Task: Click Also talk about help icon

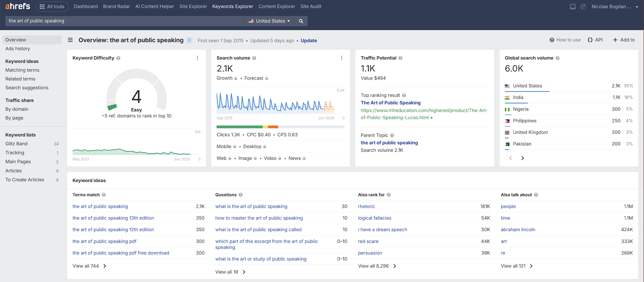Action: tap(536, 195)
